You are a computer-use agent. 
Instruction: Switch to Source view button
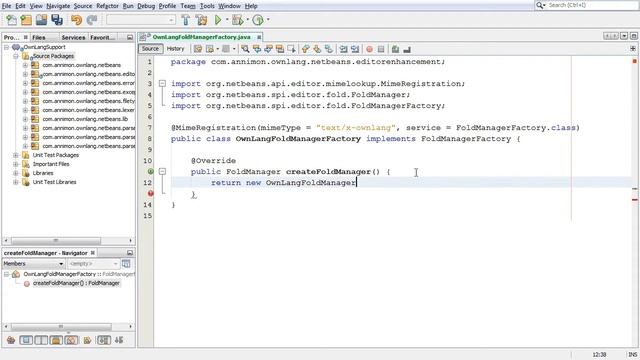(x=150, y=49)
